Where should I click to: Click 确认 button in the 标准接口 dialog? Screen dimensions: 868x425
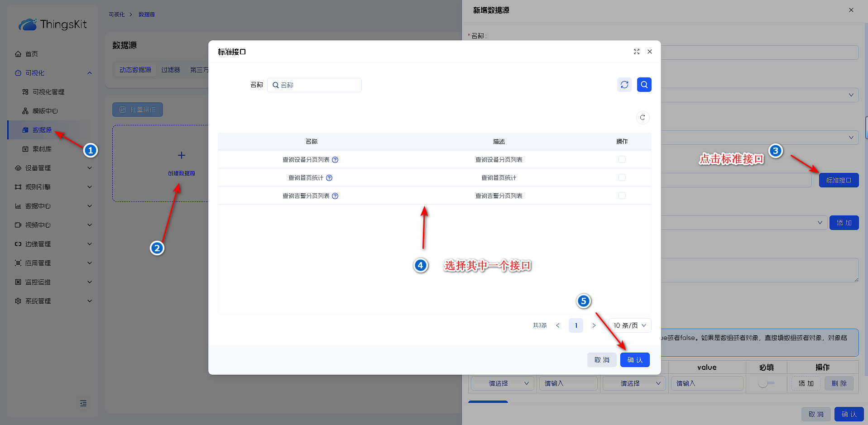click(x=635, y=360)
